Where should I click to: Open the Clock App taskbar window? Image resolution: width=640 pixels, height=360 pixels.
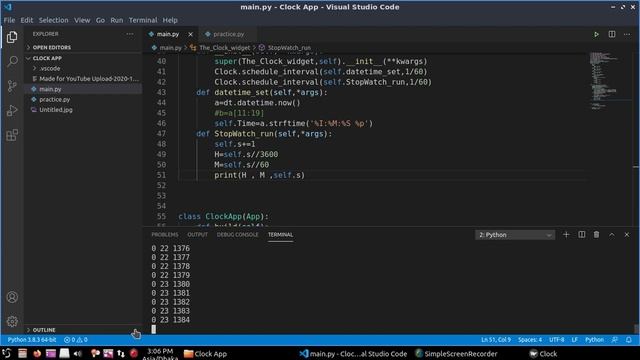coord(205,353)
